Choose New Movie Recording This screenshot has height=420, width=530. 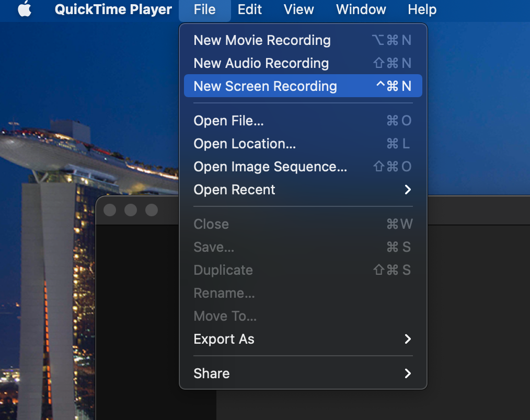coord(303,40)
